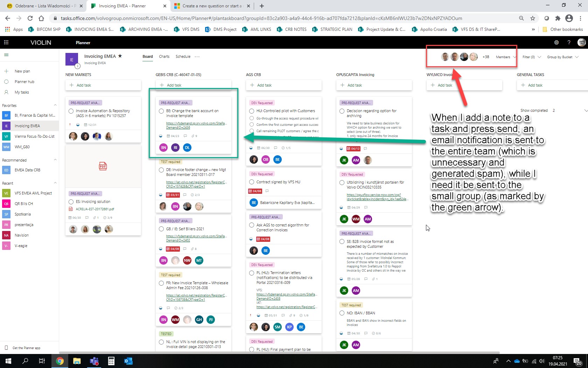Expand Show completed in Wylmco bucket
588x368 pixels.
pyautogui.click(x=586, y=110)
